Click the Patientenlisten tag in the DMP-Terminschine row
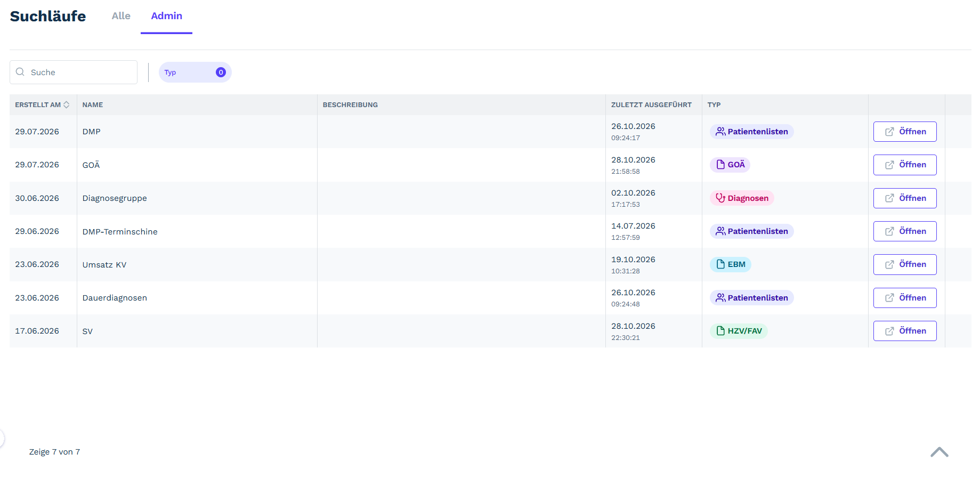The height and width of the screenshot is (478, 980). coord(752,231)
